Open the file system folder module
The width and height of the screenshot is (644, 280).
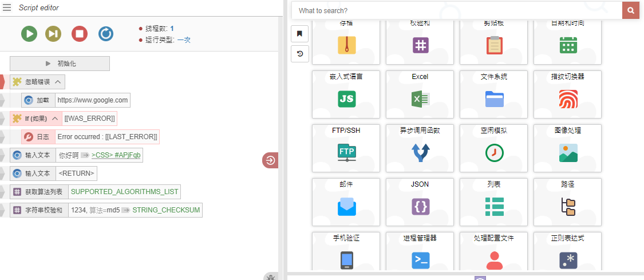(493, 98)
